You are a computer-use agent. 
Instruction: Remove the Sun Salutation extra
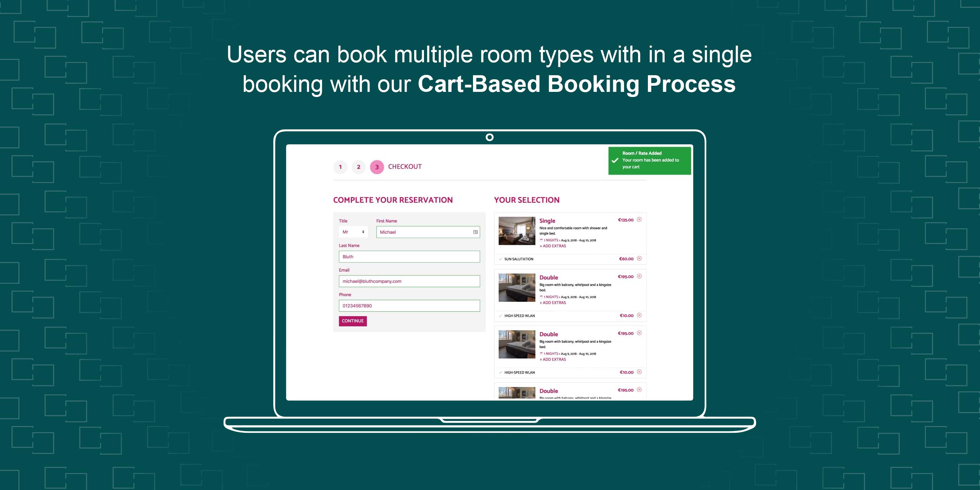[x=639, y=258]
